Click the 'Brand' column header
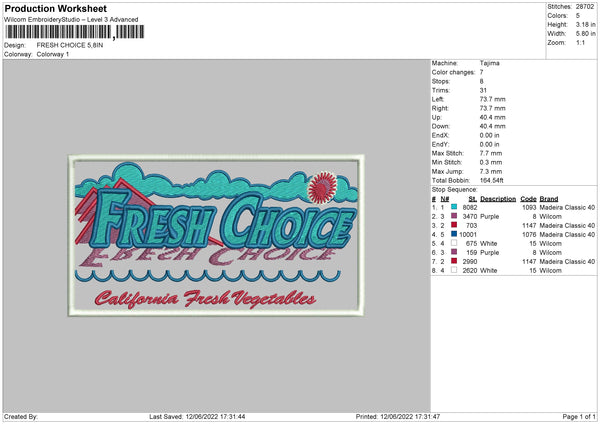 (549, 199)
